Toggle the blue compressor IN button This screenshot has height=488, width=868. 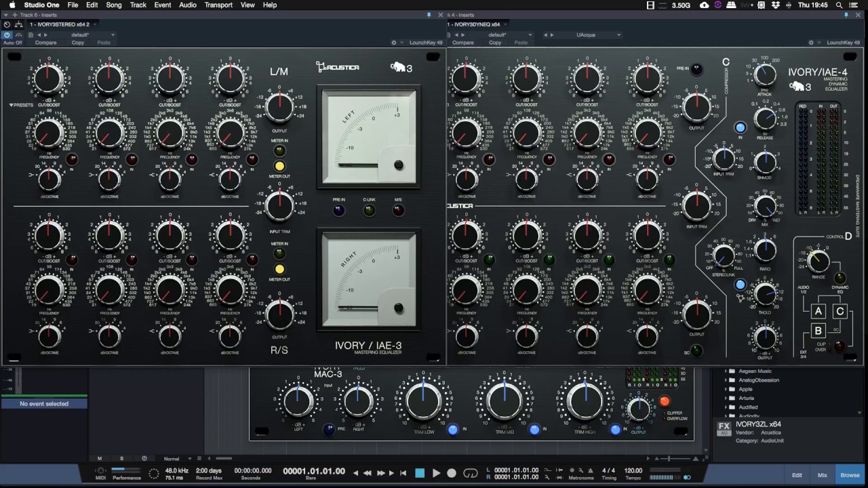[740, 127]
